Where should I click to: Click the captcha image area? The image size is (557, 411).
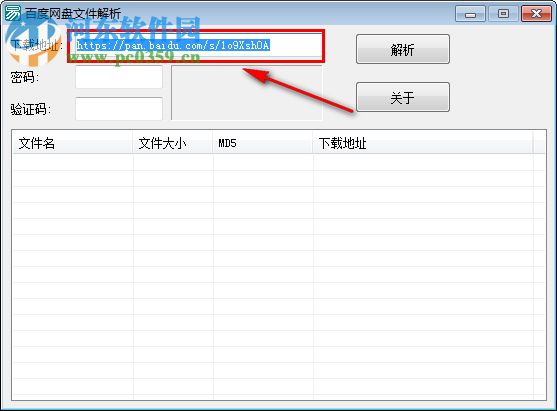(x=247, y=93)
